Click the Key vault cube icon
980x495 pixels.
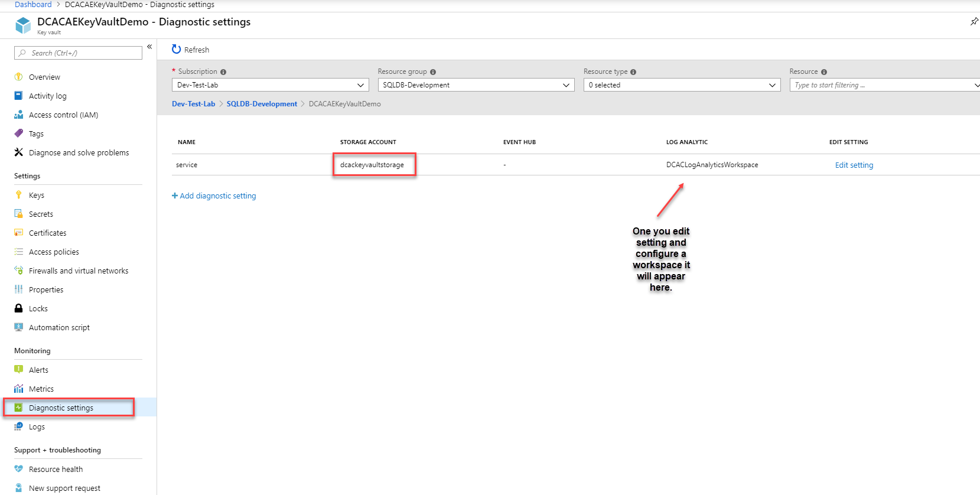23,25
